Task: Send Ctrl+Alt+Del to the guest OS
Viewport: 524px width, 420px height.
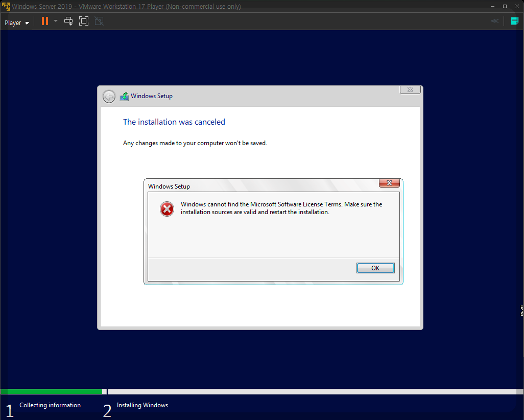Action: coord(68,21)
